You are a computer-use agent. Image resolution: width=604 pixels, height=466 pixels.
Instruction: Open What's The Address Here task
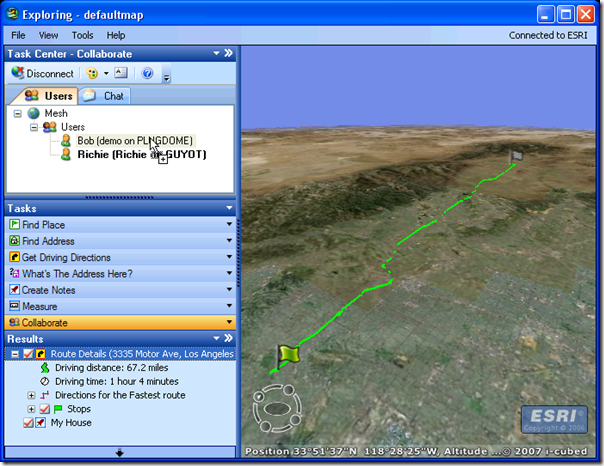point(120,273)
